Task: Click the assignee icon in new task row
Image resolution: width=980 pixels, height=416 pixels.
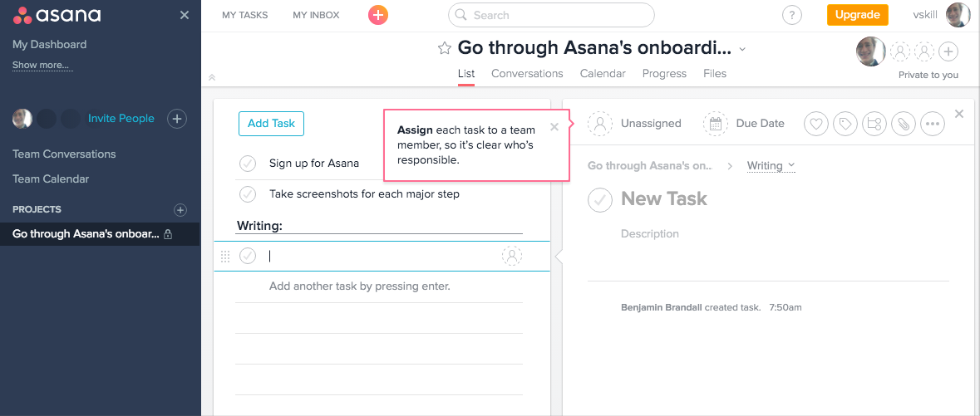Action: (x=512, y=256)
